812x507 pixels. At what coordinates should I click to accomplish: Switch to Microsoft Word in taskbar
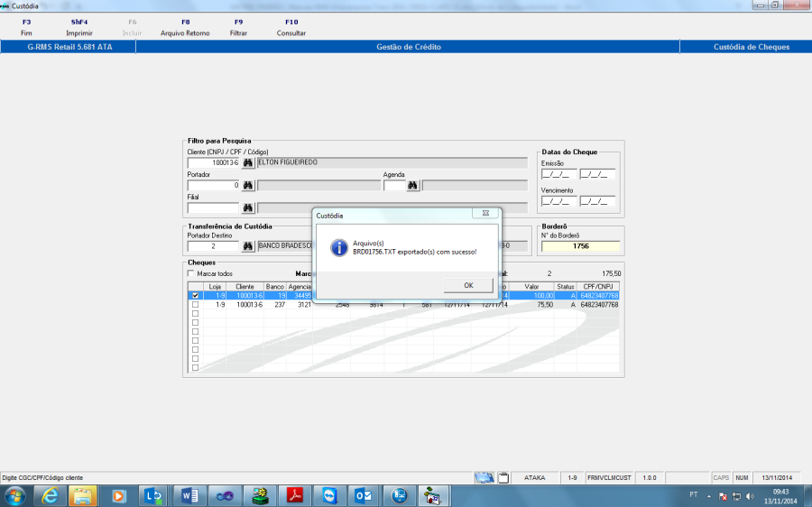[189, 496]
